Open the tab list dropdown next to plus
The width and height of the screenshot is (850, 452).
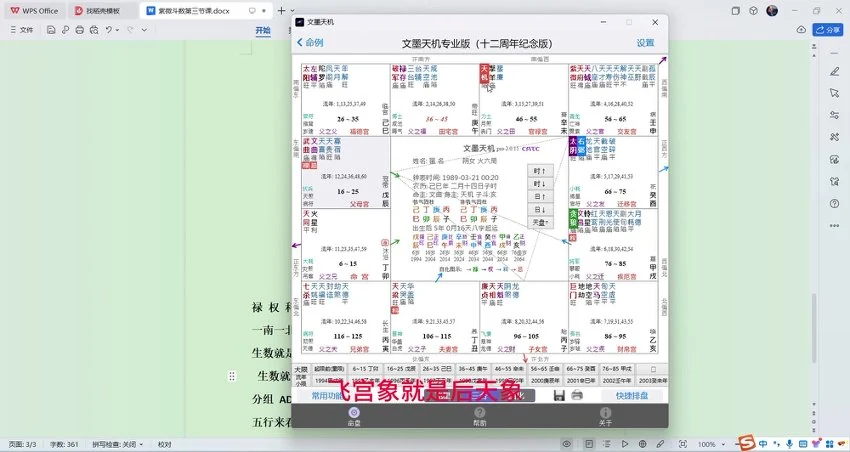click(293, 11)
